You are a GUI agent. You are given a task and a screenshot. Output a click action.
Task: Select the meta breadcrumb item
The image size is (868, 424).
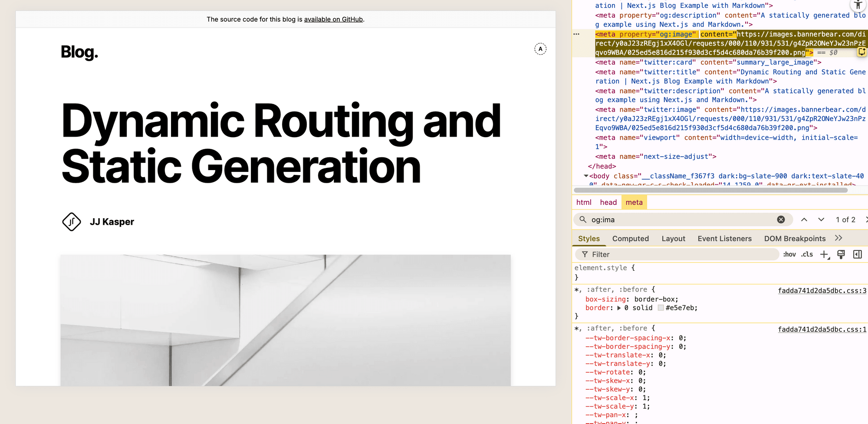coord(634,202)
